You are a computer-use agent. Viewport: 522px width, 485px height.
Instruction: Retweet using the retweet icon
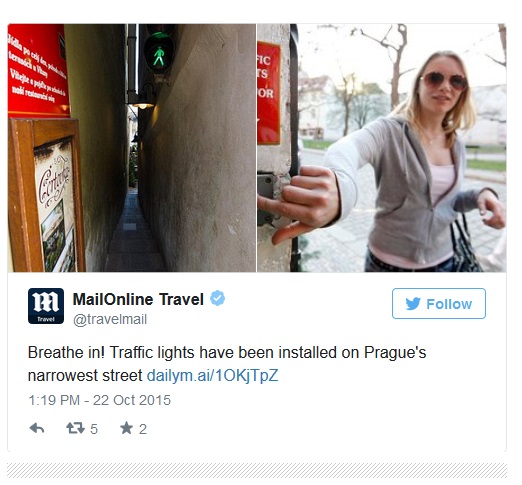coord(75,428)
